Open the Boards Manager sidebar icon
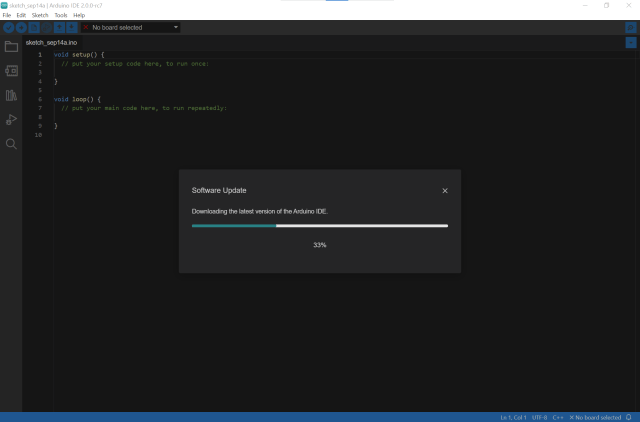 [11, 71]
